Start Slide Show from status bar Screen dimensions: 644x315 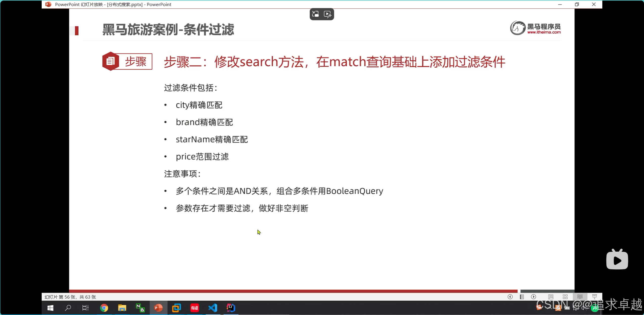coord(594,297)
